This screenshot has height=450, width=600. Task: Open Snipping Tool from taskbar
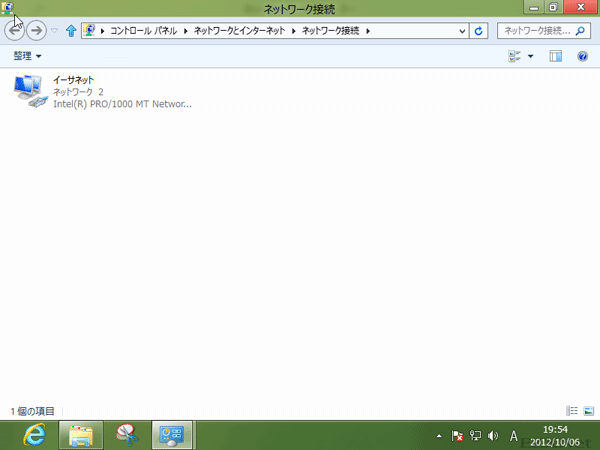[x=127, y=435]
